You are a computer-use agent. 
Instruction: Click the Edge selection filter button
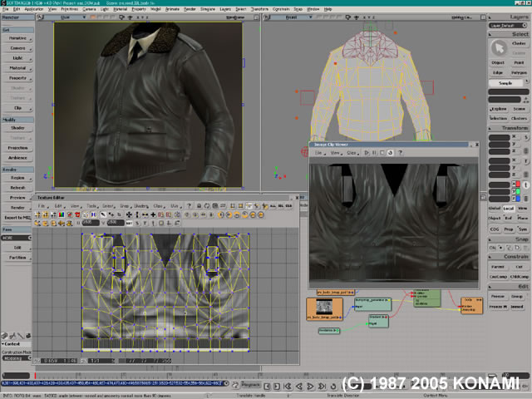tap(498, 72)
